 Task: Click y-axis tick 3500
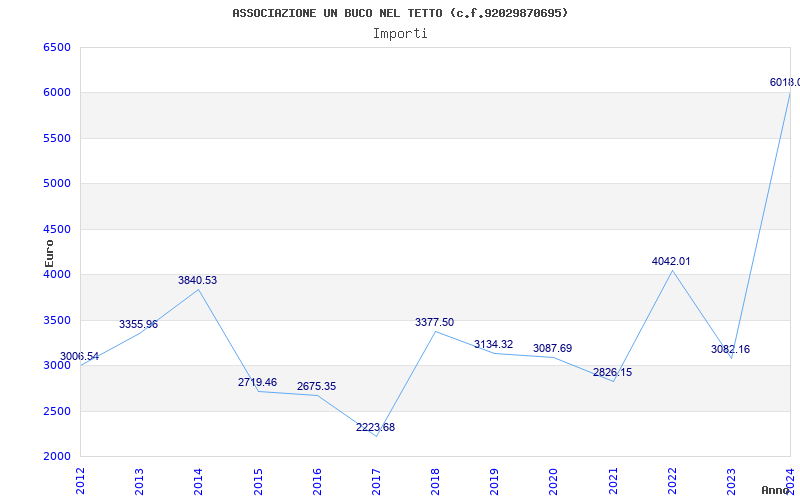pyautogui.click(x=57, y=320)
